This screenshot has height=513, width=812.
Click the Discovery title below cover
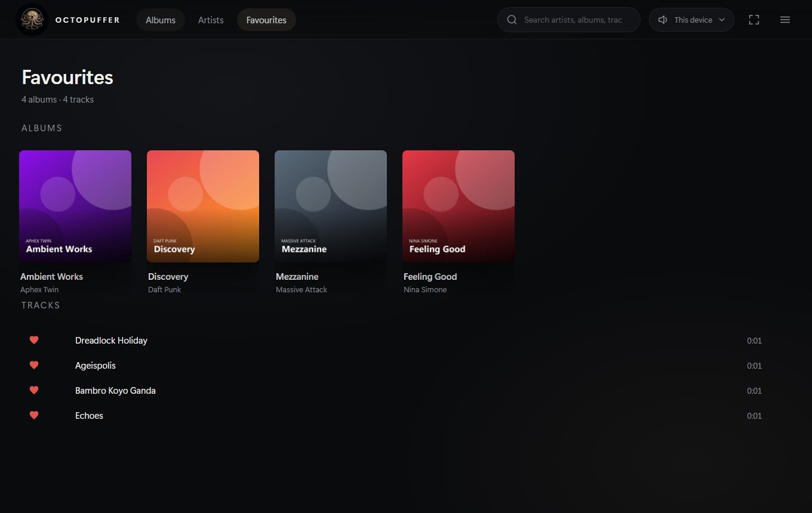(168, 277)
